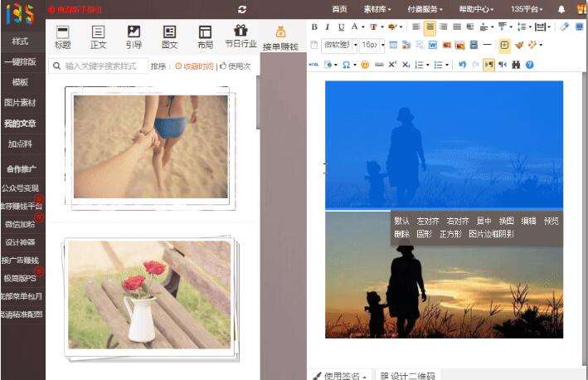Toggle underline formatting
This screenshot has width=588, height=380.
click(x=341, y=27)
